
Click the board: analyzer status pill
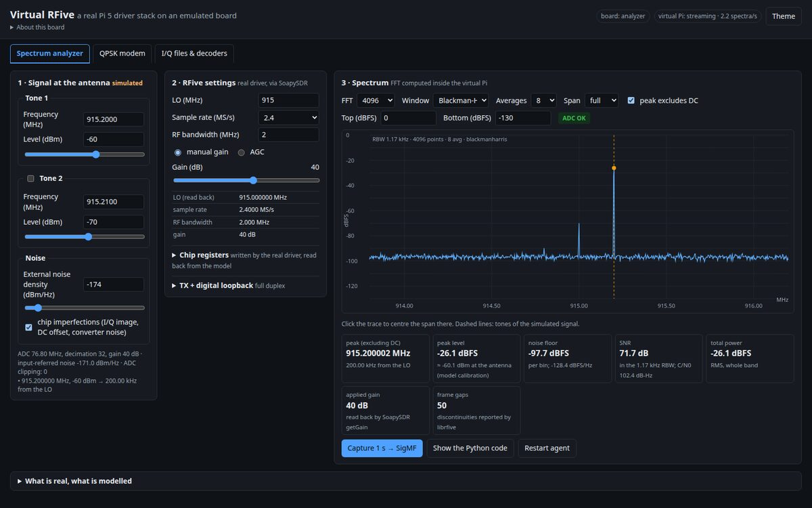623,16
